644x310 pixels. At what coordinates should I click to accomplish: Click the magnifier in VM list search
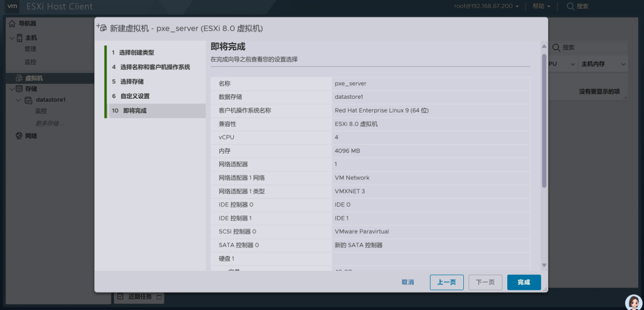[556, 47]
